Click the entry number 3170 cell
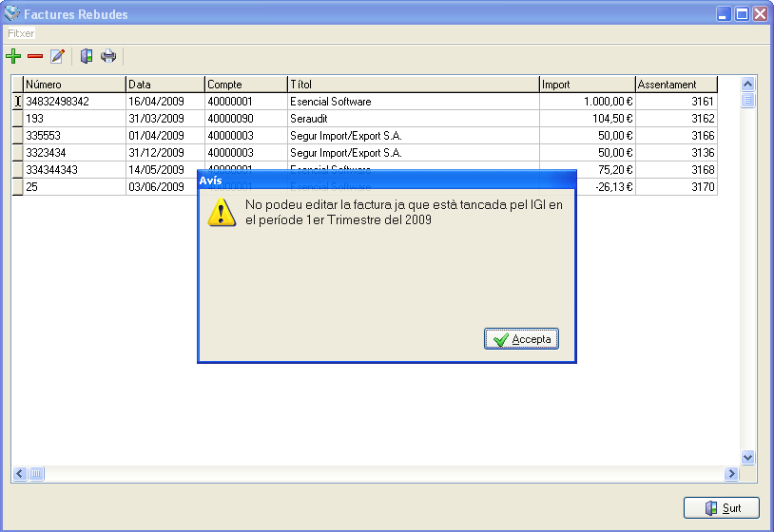The height and width of the screenshot is (532, 774). 676,187
